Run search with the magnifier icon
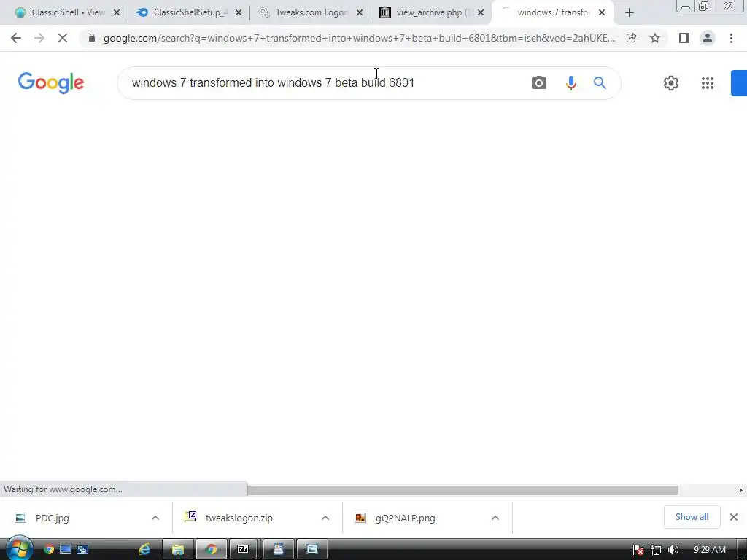 (x=600, y=83)
